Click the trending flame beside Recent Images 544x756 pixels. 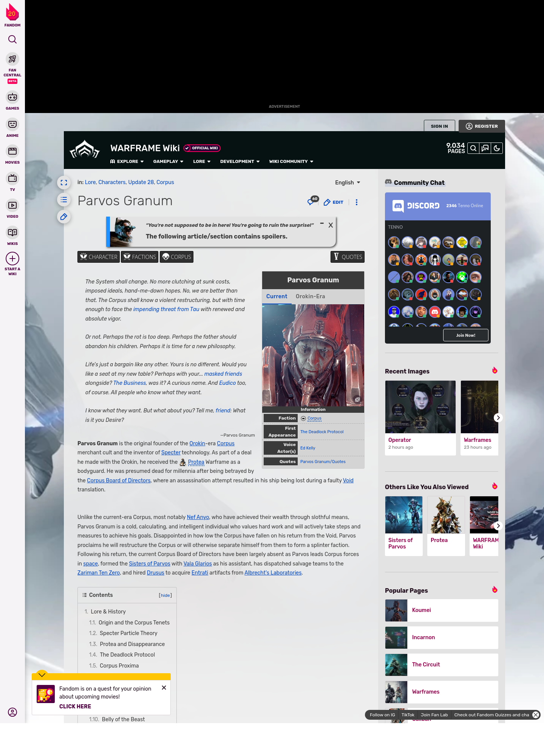click(495, 370)
